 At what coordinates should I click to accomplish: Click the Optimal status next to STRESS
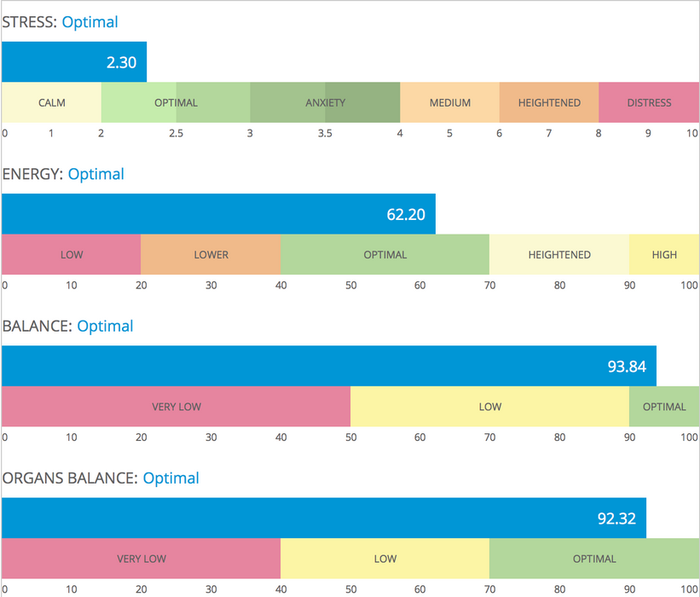[90, 22]
